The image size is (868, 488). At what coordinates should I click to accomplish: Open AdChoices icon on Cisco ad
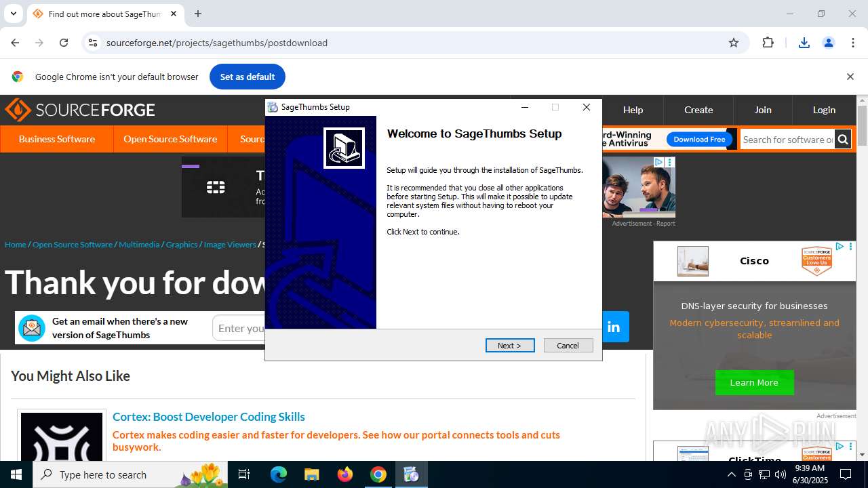(840, 247)
